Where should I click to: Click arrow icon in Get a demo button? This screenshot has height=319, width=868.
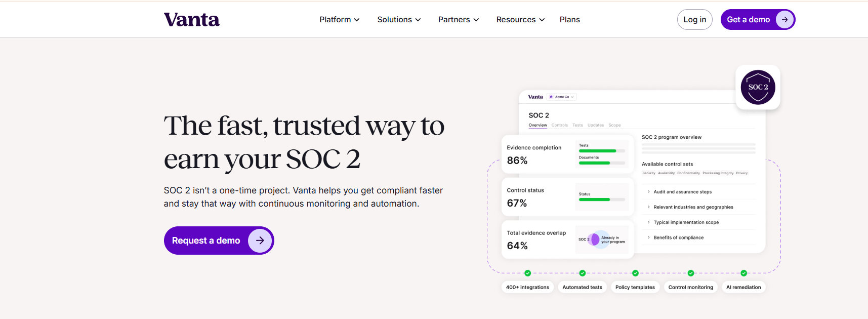(x=784, y=20)
